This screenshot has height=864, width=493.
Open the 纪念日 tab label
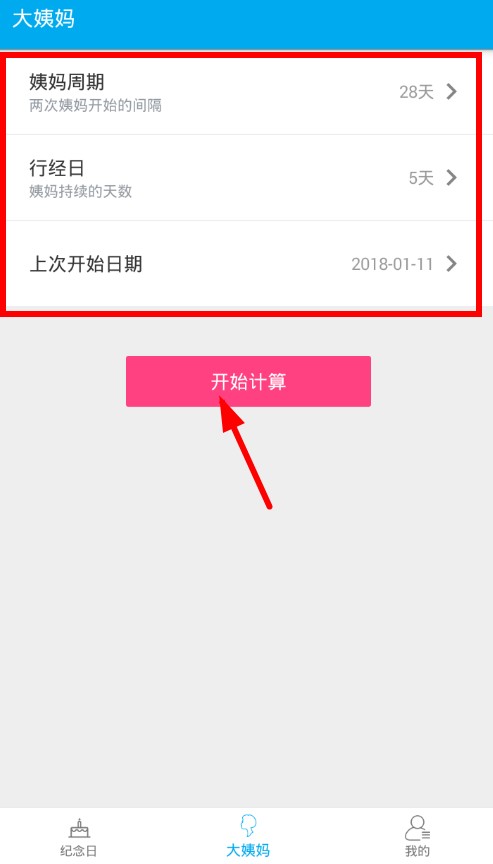pyautogui.click(x=79, y=851)
